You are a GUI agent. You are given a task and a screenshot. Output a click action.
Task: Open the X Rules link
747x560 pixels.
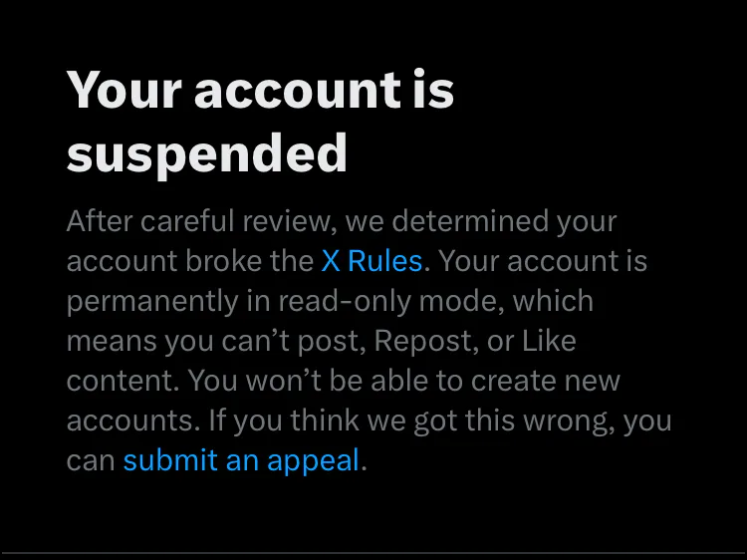click(373, 261)
